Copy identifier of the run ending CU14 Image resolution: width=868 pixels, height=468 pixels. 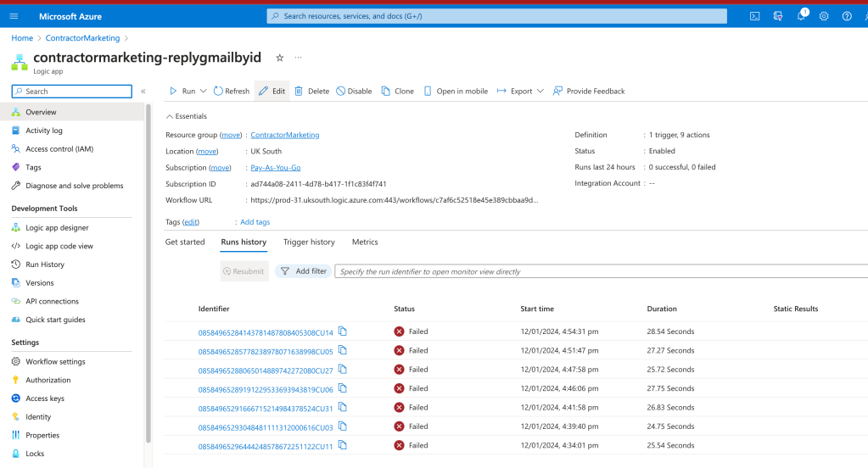(343, 331)
